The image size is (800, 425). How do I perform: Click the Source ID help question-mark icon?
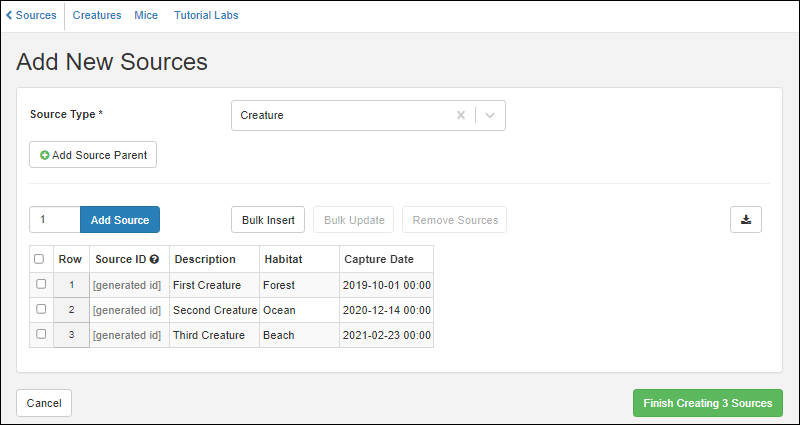(155, 259)
